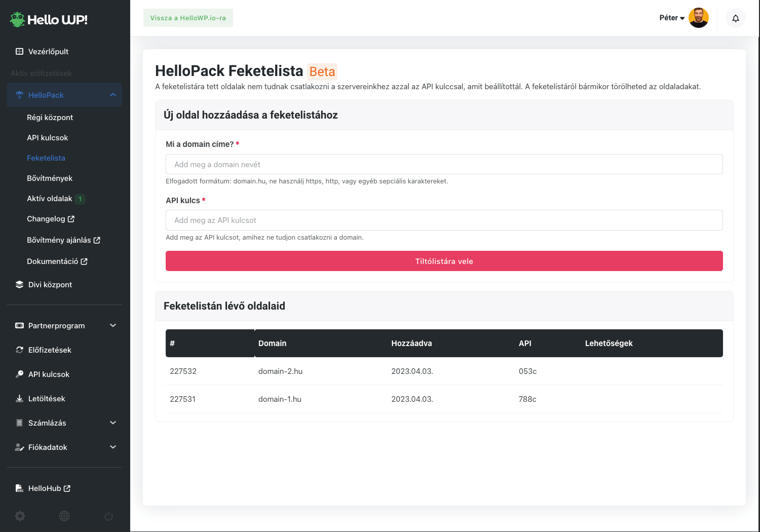Click domain-1.hu in the table
This screenshot has height=532, width=760.
point(280,399)
